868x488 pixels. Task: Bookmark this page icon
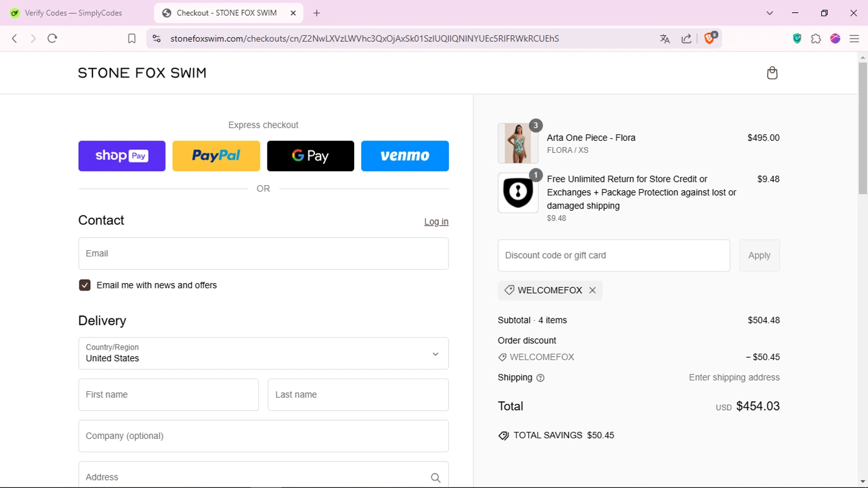click(132, 38)
